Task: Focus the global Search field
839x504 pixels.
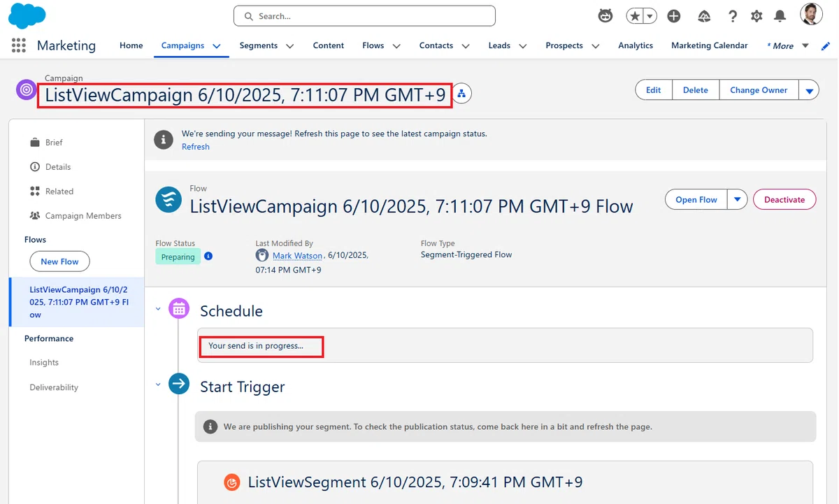Action: (364, 16)
